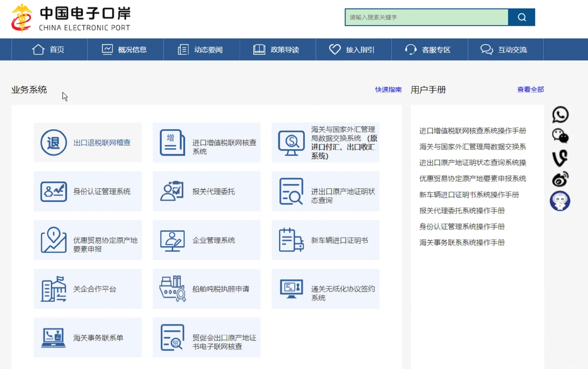
Task: Open the 通关无纸化协议签约系统 tile
Action: [x=325, y=289]
